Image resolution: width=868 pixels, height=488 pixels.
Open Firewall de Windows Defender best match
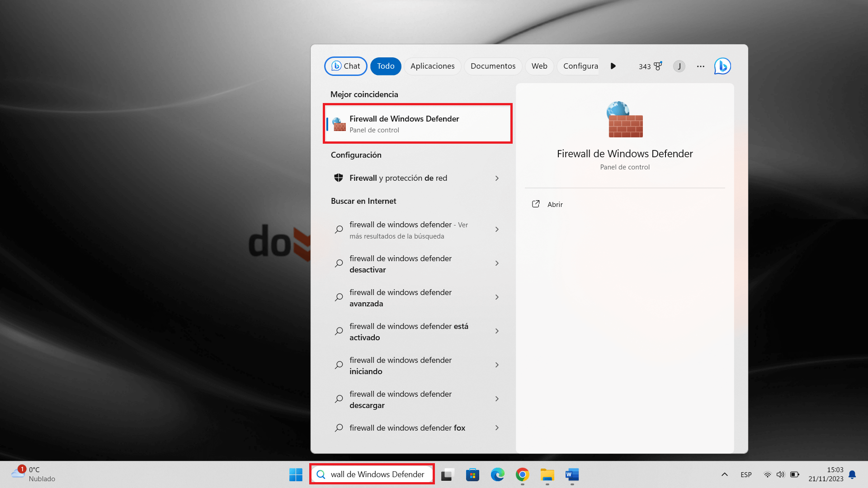[x=417, y=124]
